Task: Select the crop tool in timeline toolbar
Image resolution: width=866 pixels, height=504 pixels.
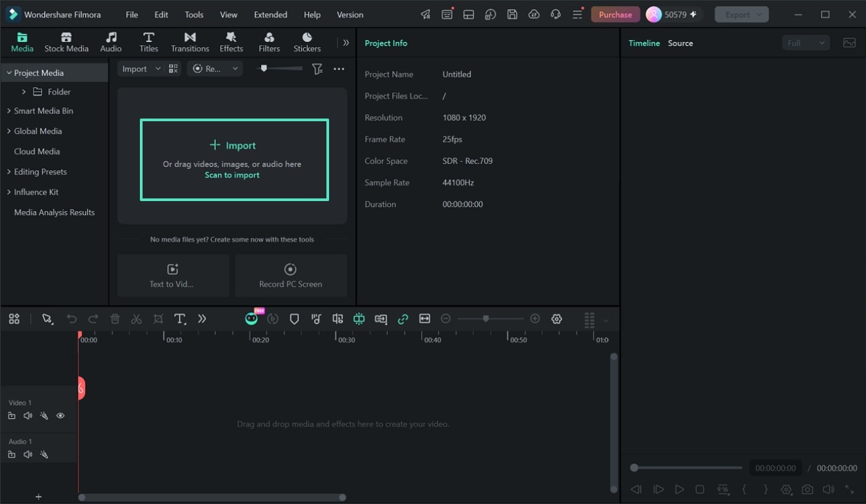Action: 158,319
